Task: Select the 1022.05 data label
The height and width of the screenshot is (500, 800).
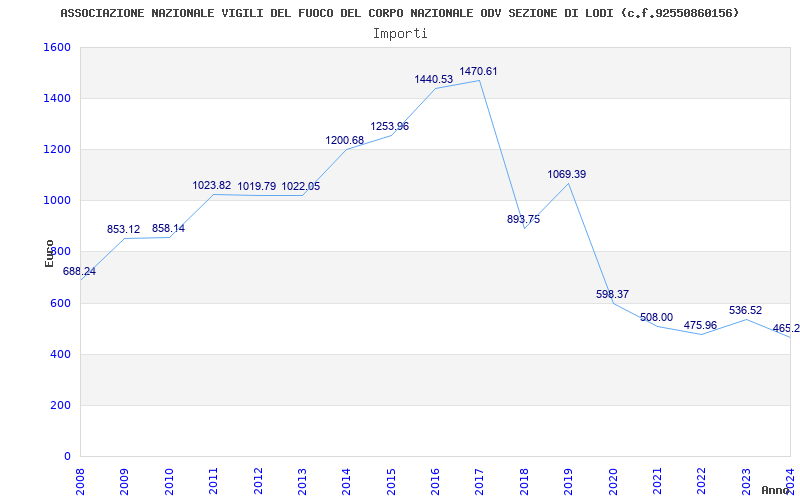Action: tap(301, 187)
